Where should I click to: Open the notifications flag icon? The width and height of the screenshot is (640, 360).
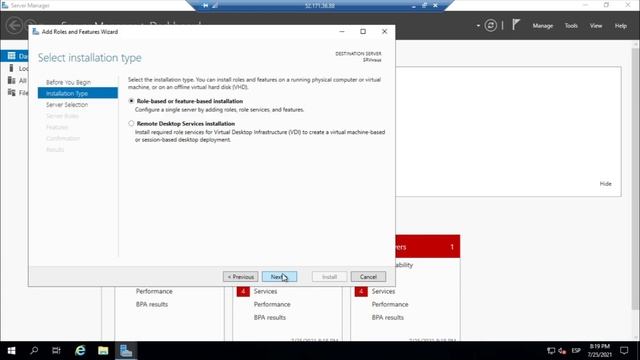pos(516,25)
